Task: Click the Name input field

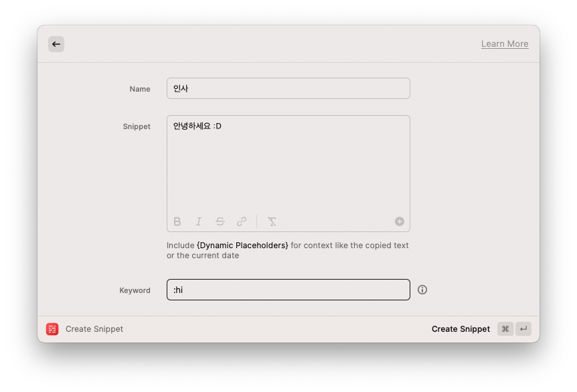Action: (x=288, y=88)
